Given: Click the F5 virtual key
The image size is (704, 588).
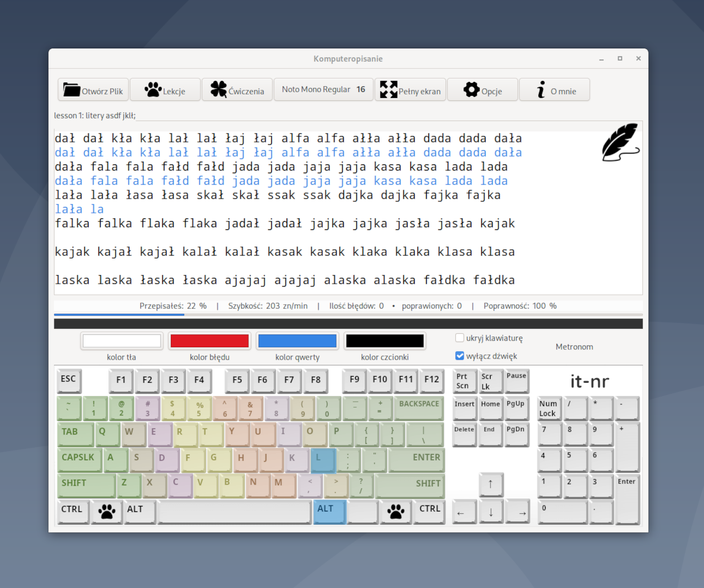Looking at the screenshot, I should 237,380.
